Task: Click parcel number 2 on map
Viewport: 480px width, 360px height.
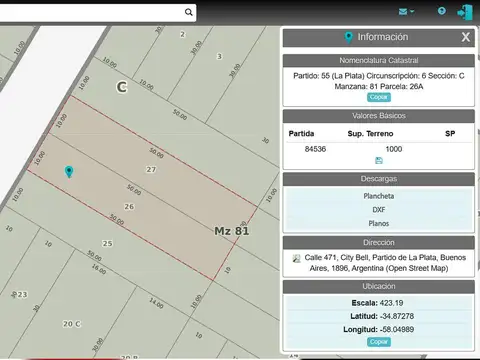Action: (x=182, y=34)
